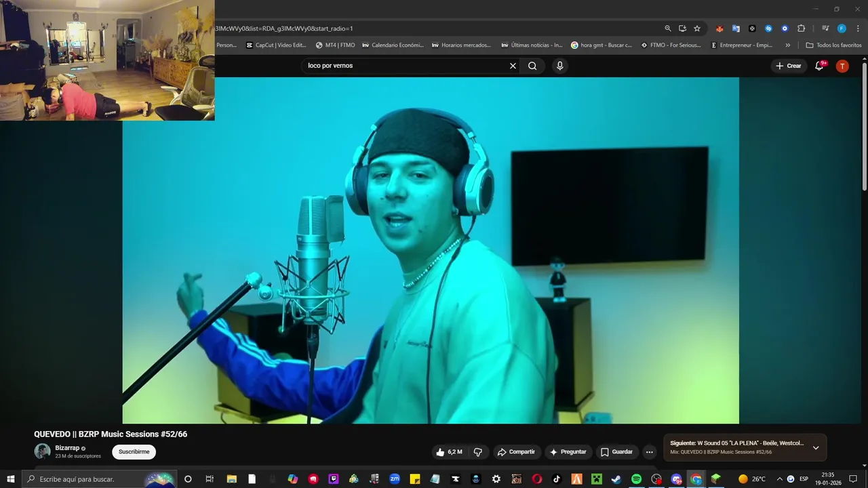
Task: Save video with Guardar button
Action: (x=616, y=452)
